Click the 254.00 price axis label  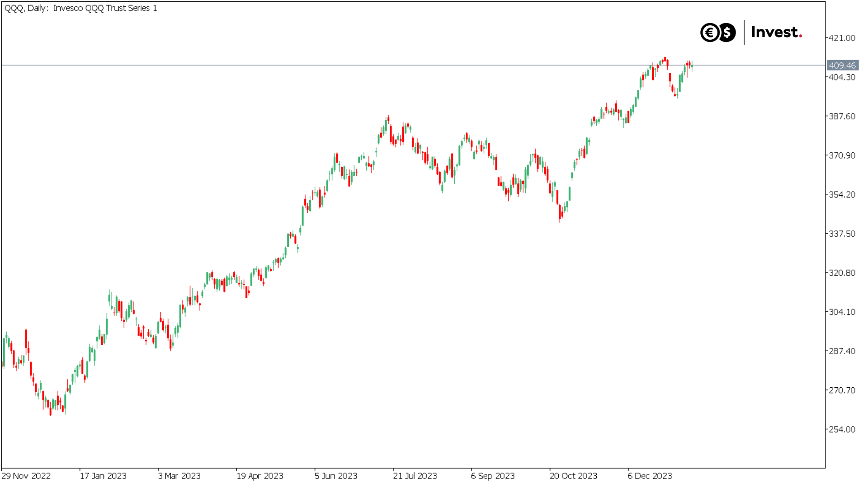(842, 429)
